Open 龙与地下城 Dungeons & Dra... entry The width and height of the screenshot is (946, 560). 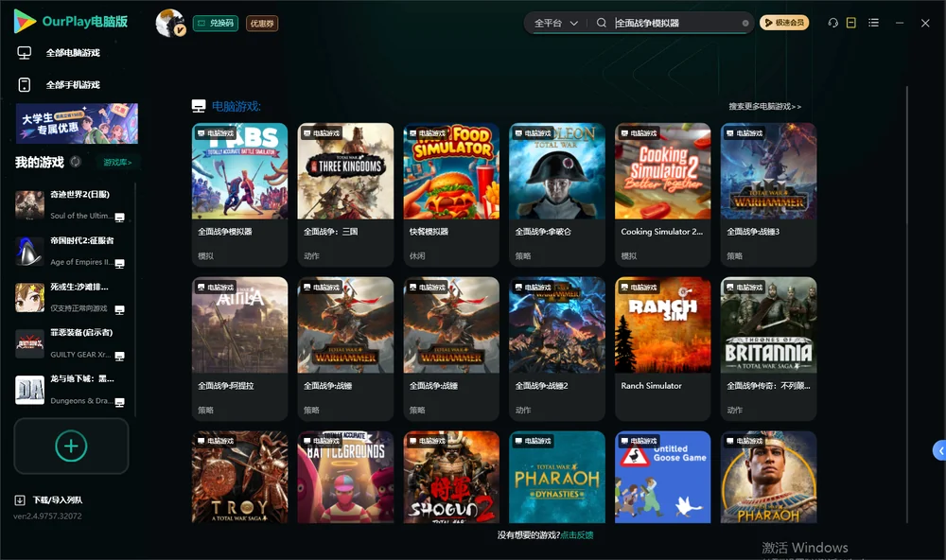70,390
